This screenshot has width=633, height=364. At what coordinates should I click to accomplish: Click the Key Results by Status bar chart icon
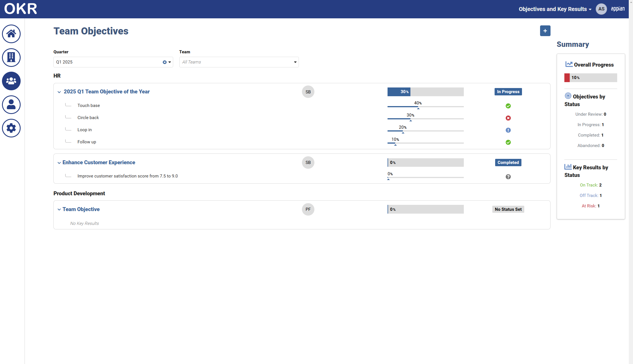click(x=568, y=166)
